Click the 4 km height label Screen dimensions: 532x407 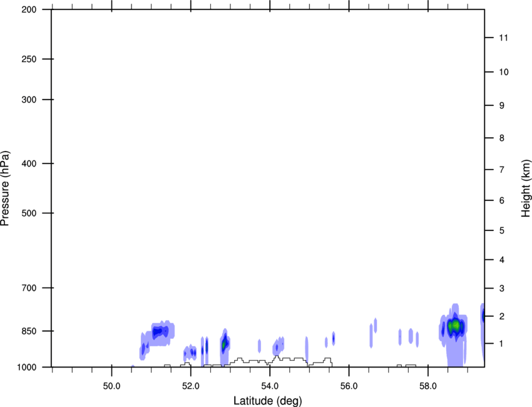tap(501, 260)
